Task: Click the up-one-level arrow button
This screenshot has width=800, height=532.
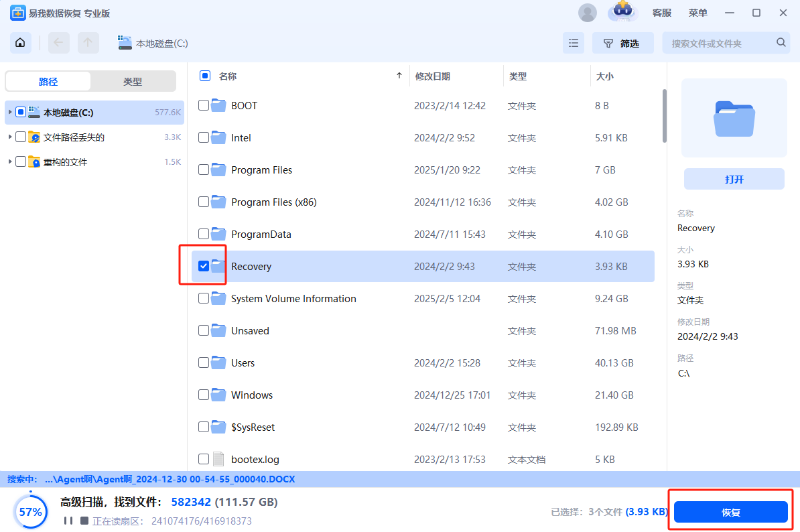Action: click(x=88, y=43)
